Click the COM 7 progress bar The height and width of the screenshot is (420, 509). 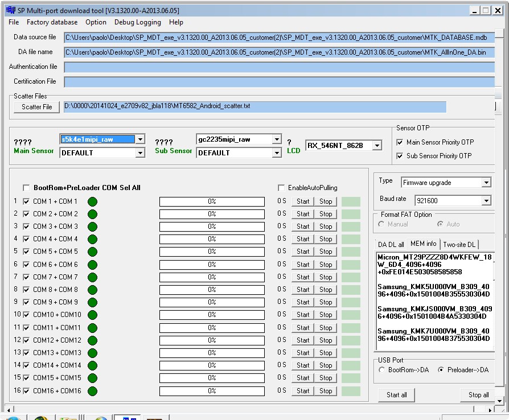[212, 277]
